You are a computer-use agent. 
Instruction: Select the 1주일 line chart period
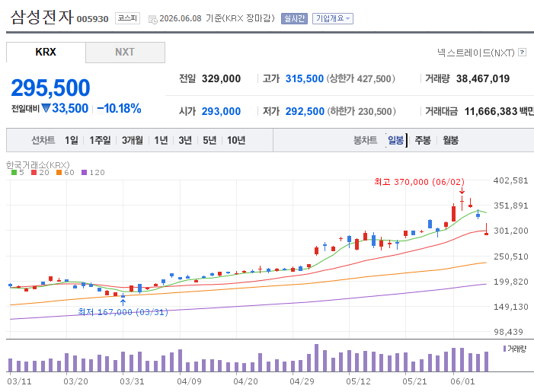click(x=100, y=140)
